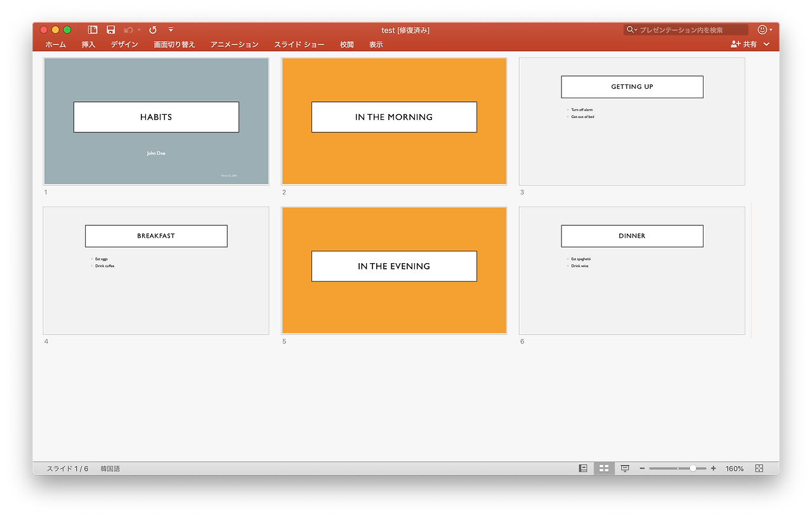Click the sidebar layout icon in title bar

click(x=93, y=30)
